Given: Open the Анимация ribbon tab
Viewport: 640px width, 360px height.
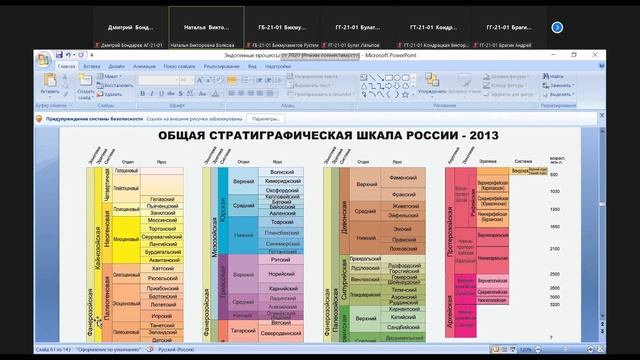Looking at the screenshot, I should tap(144, 66).
